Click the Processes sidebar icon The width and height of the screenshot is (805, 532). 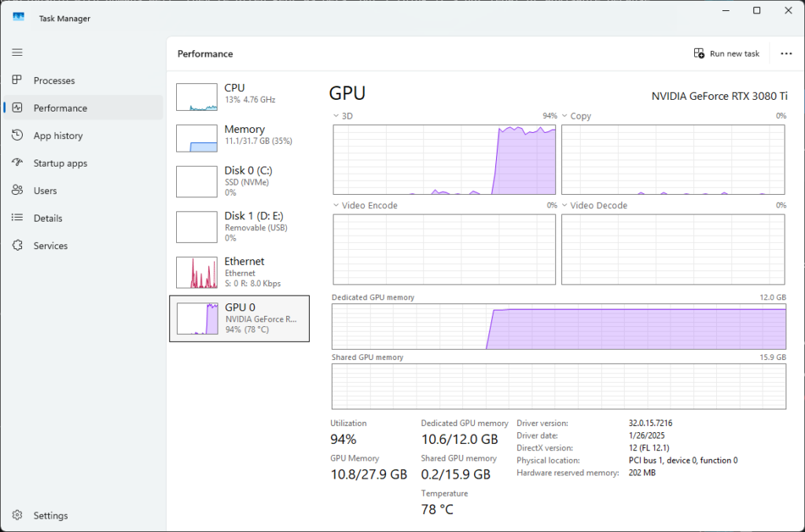click(17, 80)
